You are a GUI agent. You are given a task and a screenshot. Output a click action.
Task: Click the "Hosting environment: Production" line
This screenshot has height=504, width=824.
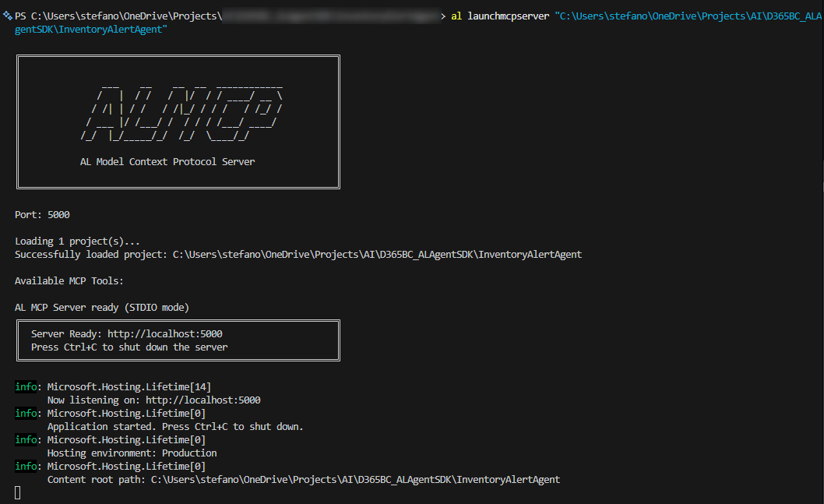click(x=132, y=453)
